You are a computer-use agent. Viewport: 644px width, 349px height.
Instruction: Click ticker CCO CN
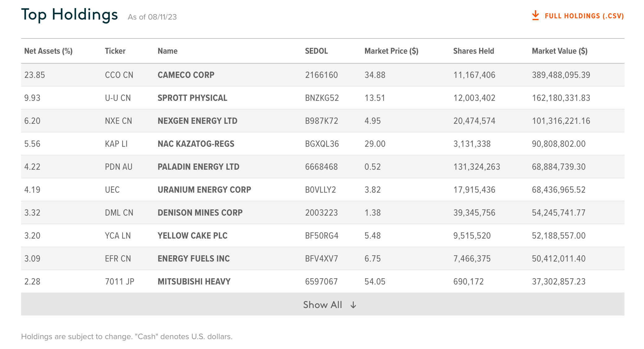[x=119, y=75]
